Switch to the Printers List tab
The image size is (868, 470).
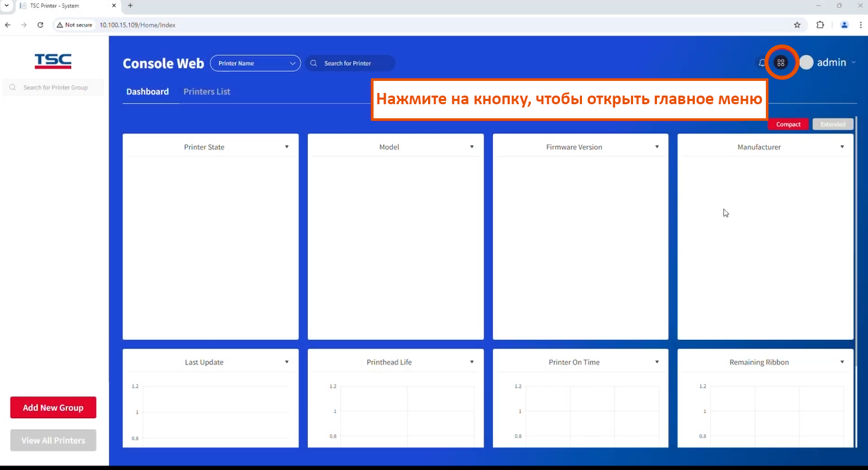[206, 92]
